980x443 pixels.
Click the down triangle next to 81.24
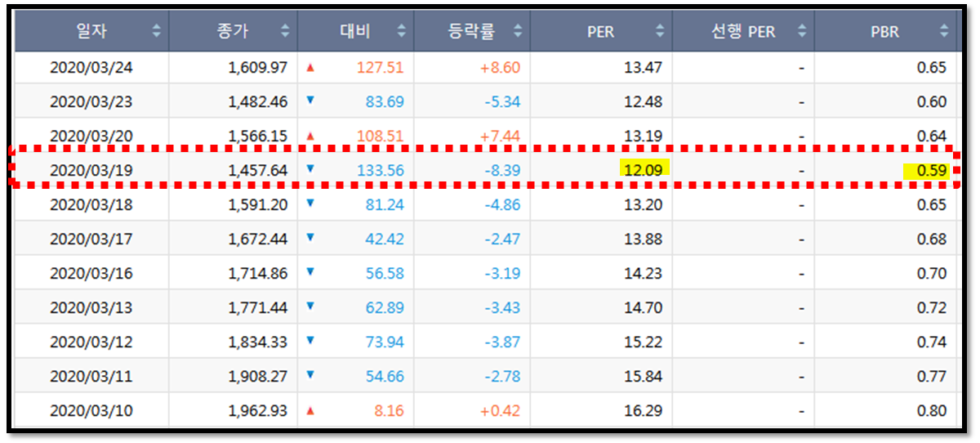coord(310,204)
